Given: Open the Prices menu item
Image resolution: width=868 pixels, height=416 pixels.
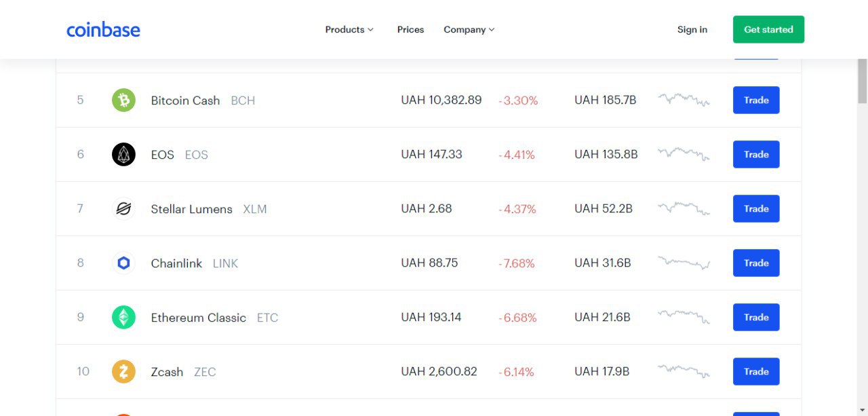Looking at the screenshot, I should click(x=410, y=30).
